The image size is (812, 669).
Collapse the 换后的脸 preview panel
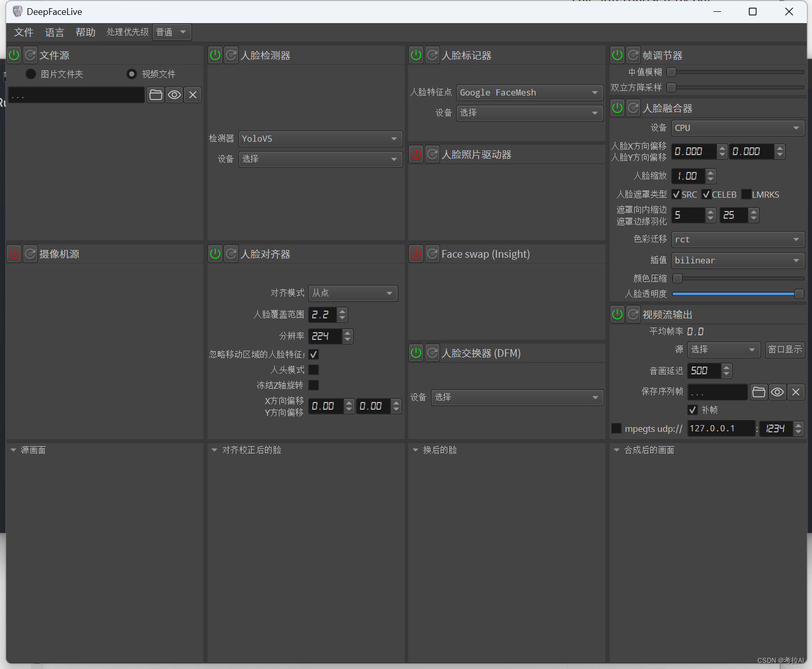click(x=416, y=450)
